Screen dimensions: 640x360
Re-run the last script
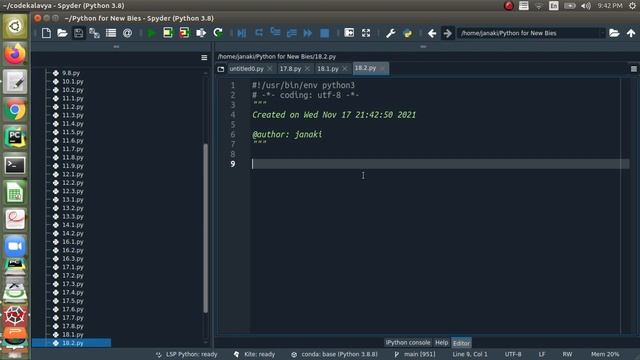[218, 33]
